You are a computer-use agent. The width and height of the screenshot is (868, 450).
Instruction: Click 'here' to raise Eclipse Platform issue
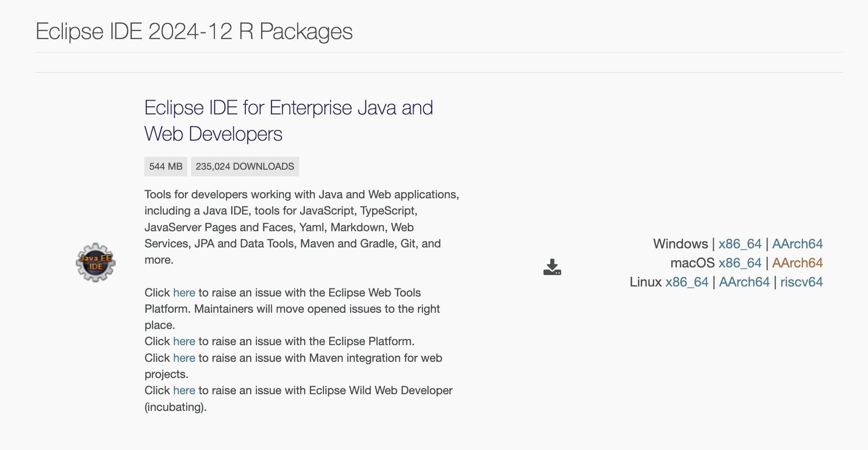[184, 341]
